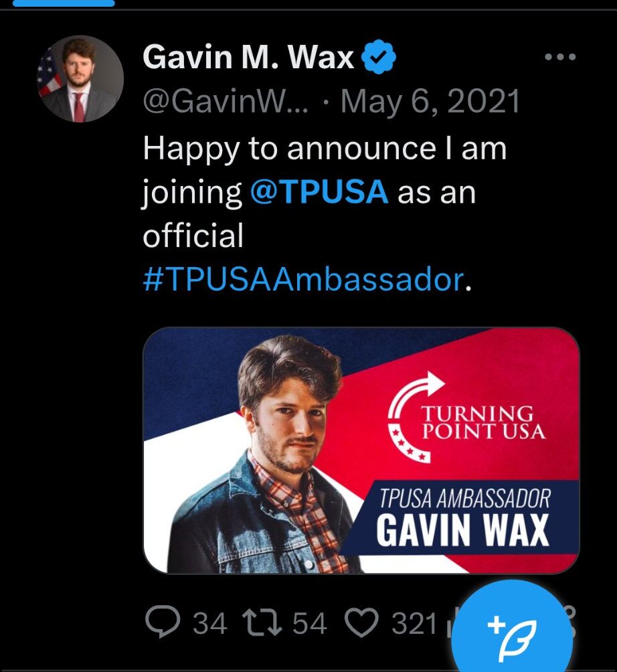The image size is (617, 672).
Task: Select the highlighted blue tab indicator at top
Action: (x=64, y=3)
